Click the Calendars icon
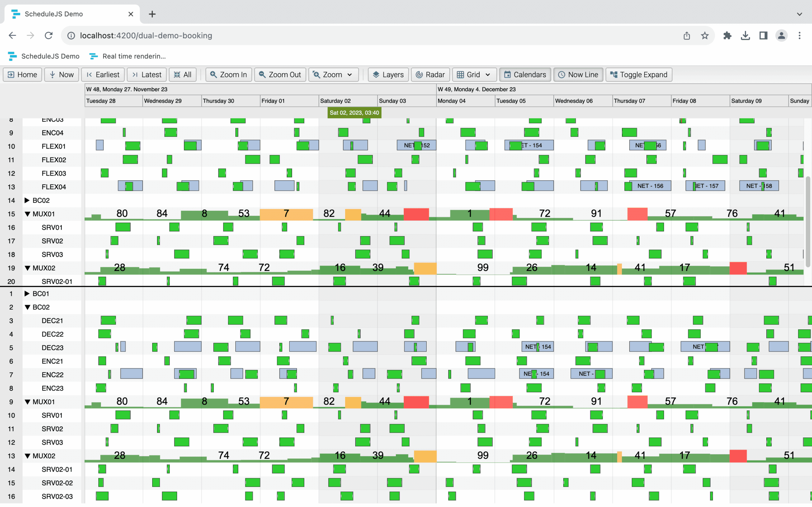Image resolution: width=812 pixels, height=507 pixels. pos(508,74)
